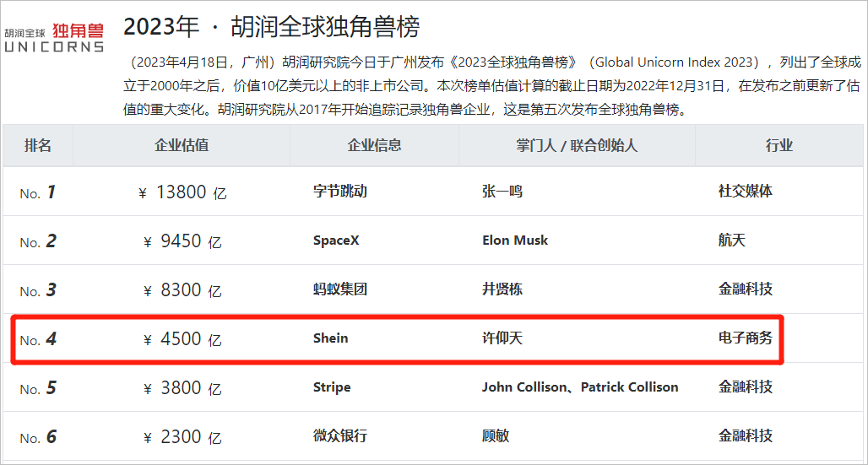
Task: Open the 微众银行 company entry
Action: [340, 436]
